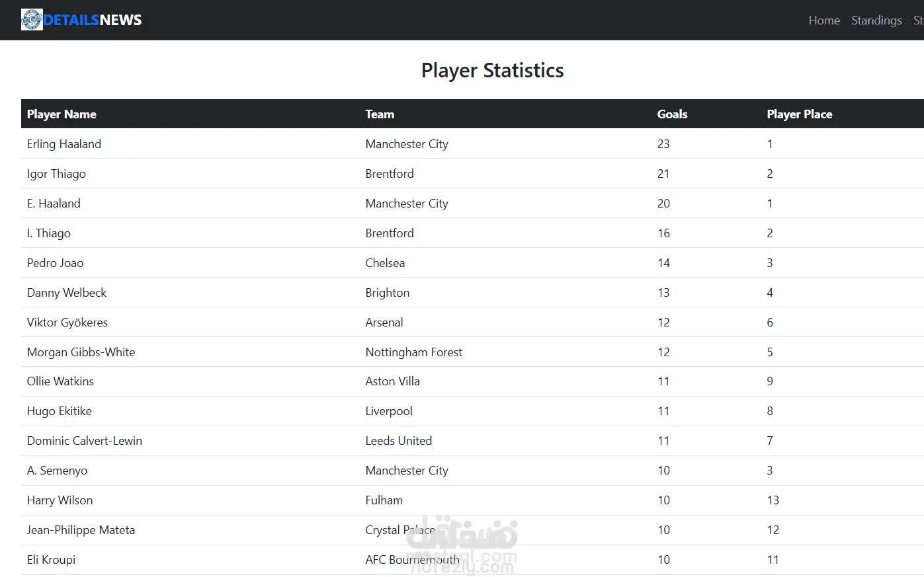Click the Goals column header
Viewport: 924px width, 577px height.
[672, 114]
